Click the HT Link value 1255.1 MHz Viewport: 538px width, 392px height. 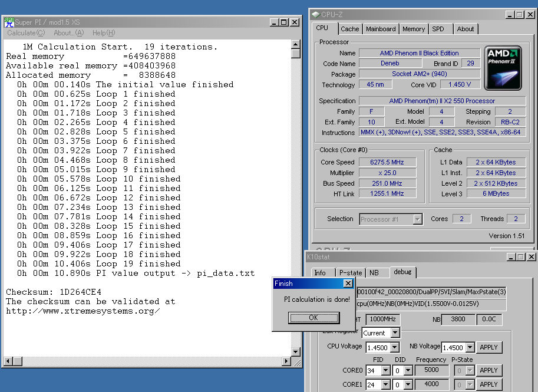[387, 193]
